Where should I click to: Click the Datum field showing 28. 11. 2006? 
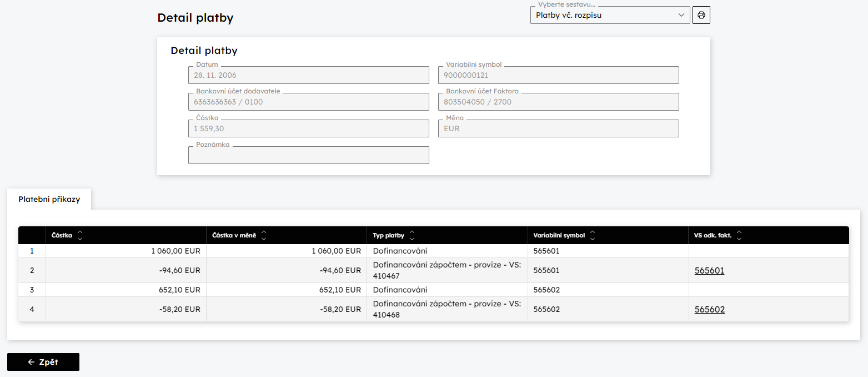point(309,75)
